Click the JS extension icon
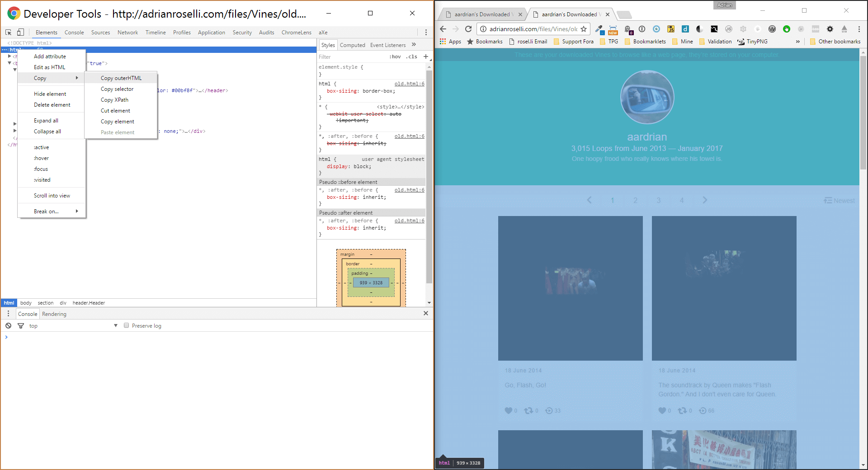Image resolution: width=868 pixels, height=470 pixels. (x=671, y=29)
